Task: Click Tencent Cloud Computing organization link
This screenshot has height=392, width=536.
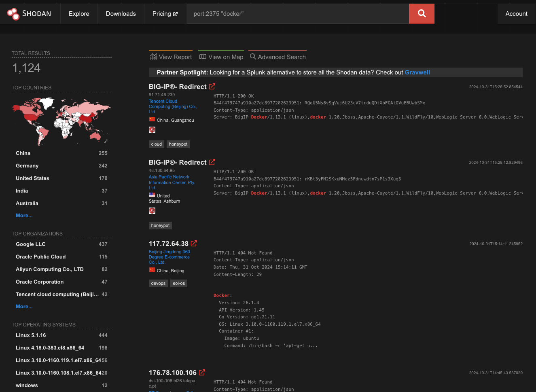Action: [173, 106]
